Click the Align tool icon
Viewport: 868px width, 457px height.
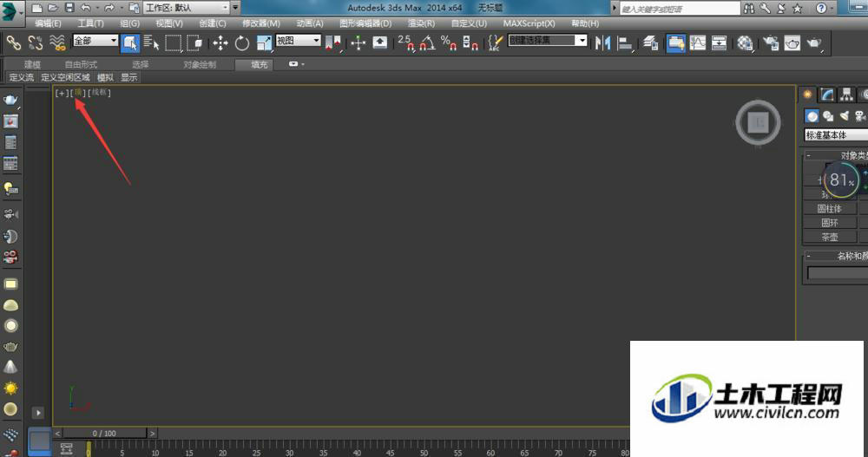point(624,42)
